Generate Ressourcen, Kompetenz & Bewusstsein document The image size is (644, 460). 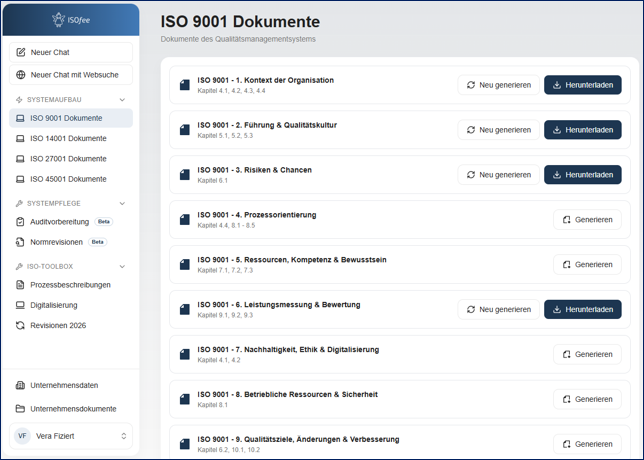[x=587, y=264]
